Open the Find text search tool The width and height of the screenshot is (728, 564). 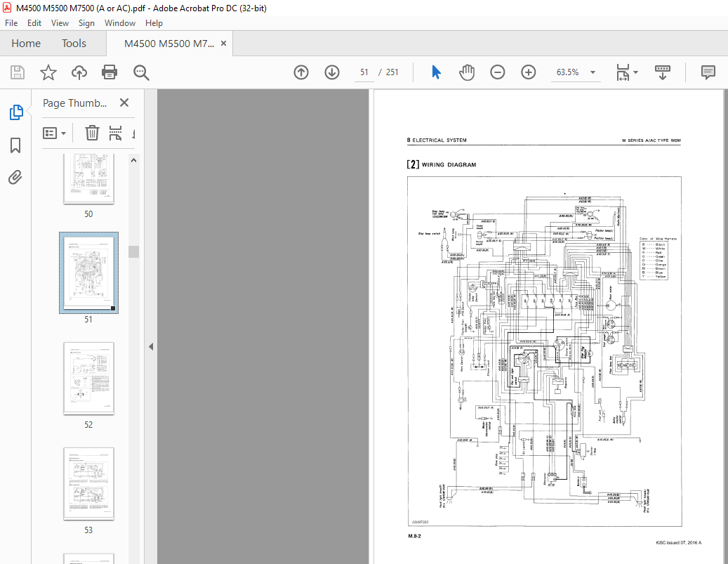coord(140,72)
